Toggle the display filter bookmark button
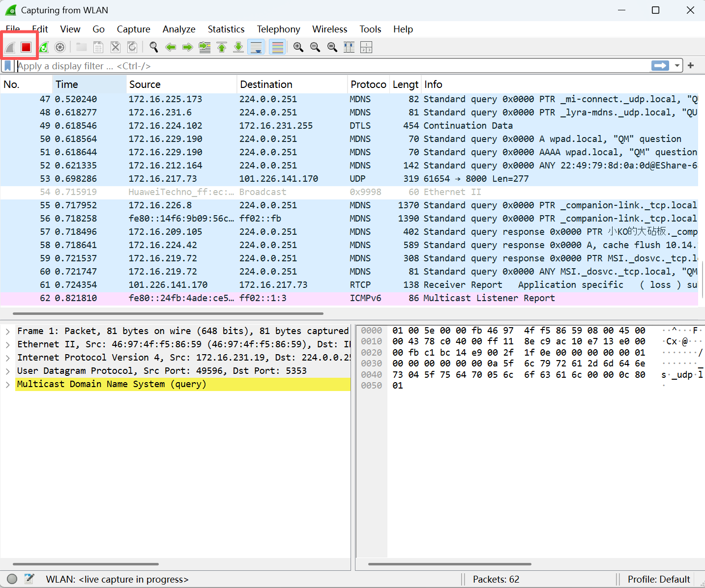Image resolution: width=705 pixels, height=588 pixels. point(8,66)
